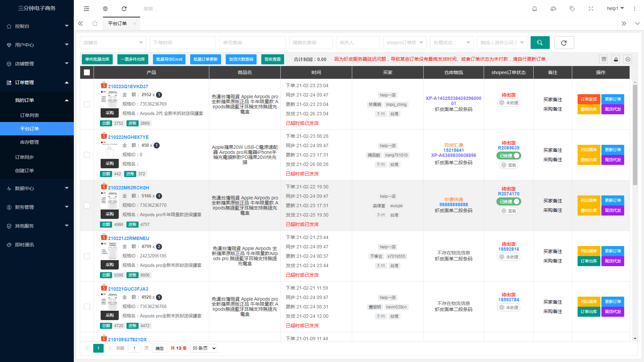Select 订单列表 in the sidebar
The height and width of the screenshot is (362, 644).
point(30,115)
